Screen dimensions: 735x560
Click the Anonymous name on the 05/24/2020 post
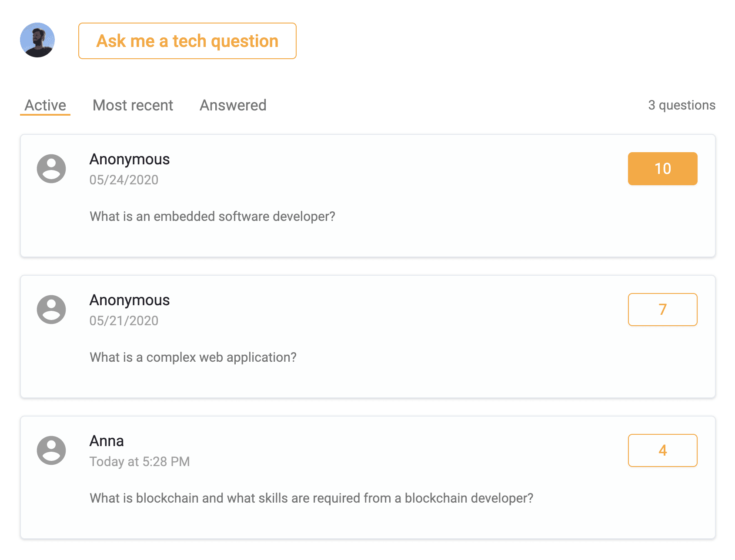click(x=130, y=160)
